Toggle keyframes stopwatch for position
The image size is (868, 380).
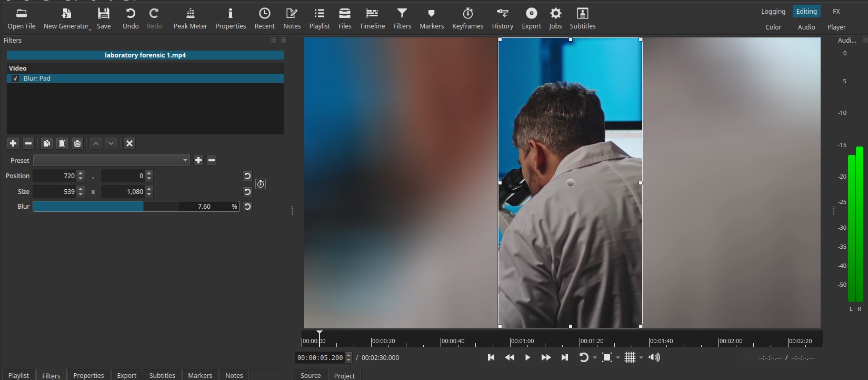coord(261,184)
